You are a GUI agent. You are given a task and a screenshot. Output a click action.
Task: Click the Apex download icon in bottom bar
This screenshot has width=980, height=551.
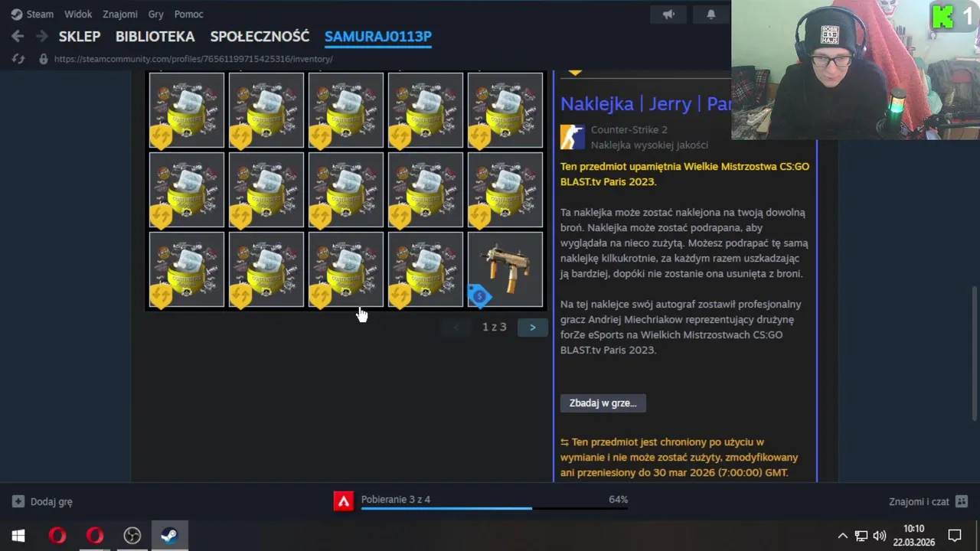coord(344,501)
